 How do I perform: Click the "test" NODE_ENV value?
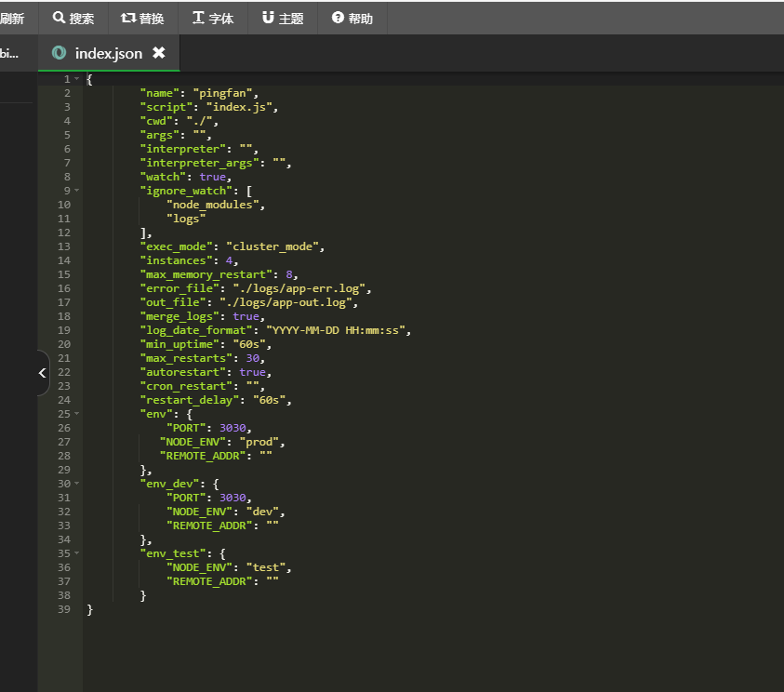coord(265,568)
